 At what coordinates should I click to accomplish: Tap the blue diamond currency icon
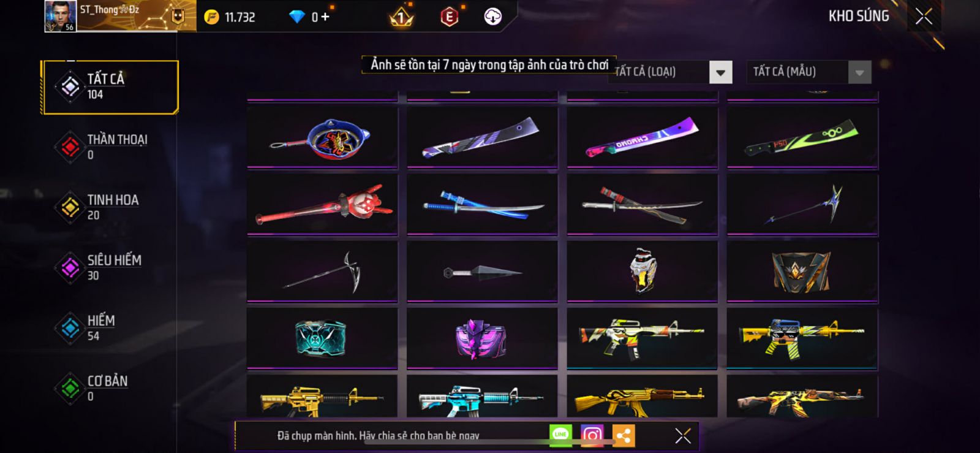coord(296,17)
